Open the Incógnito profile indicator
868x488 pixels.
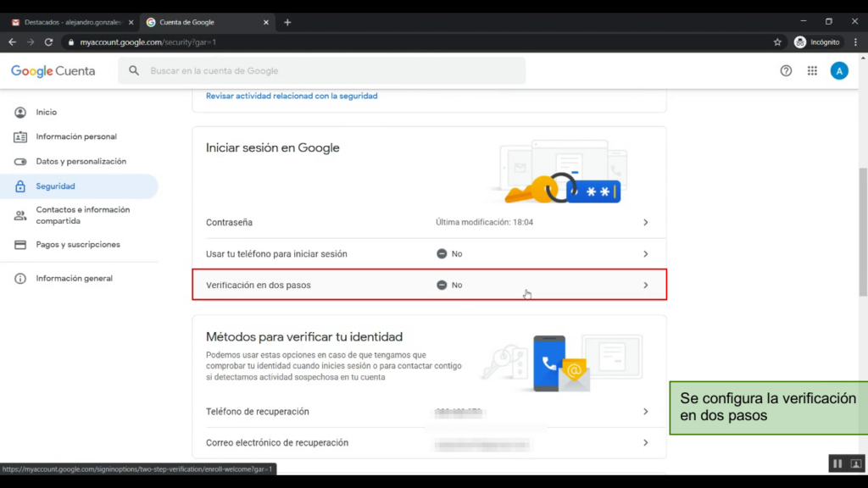(817, 42)
